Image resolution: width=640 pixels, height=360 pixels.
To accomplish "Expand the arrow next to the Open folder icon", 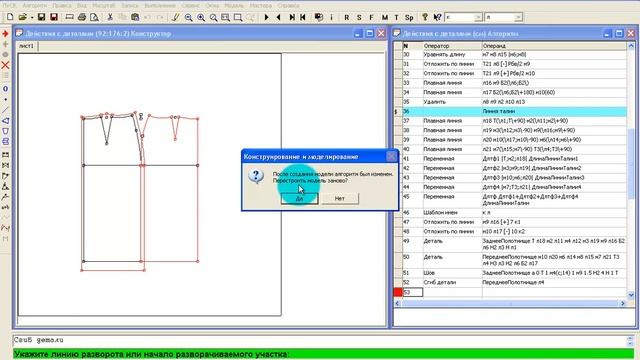I will pos(32,18).
